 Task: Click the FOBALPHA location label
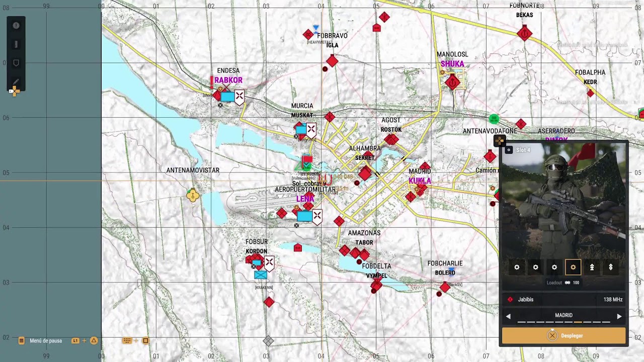(x=590, y=72)
